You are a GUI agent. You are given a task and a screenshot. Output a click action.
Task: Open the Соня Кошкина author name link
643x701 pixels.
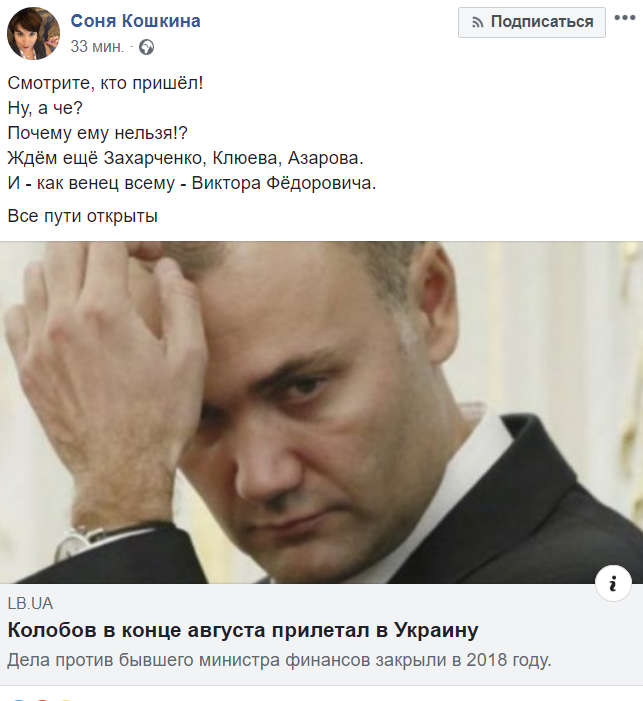[135, 21]
